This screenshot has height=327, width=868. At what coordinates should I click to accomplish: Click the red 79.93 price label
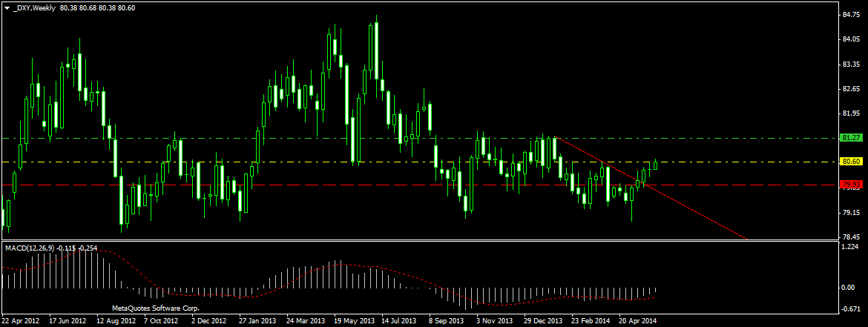pyautogui.click(x=849, y=184)
